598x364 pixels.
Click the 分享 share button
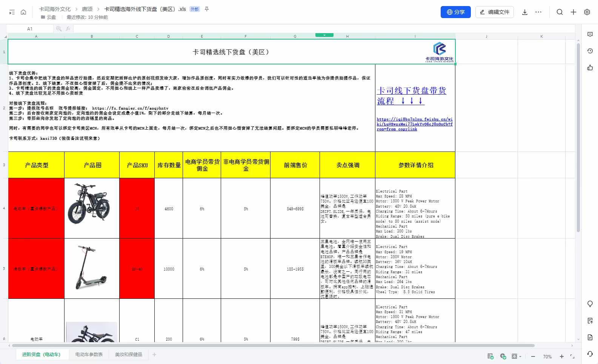(455, 12)
